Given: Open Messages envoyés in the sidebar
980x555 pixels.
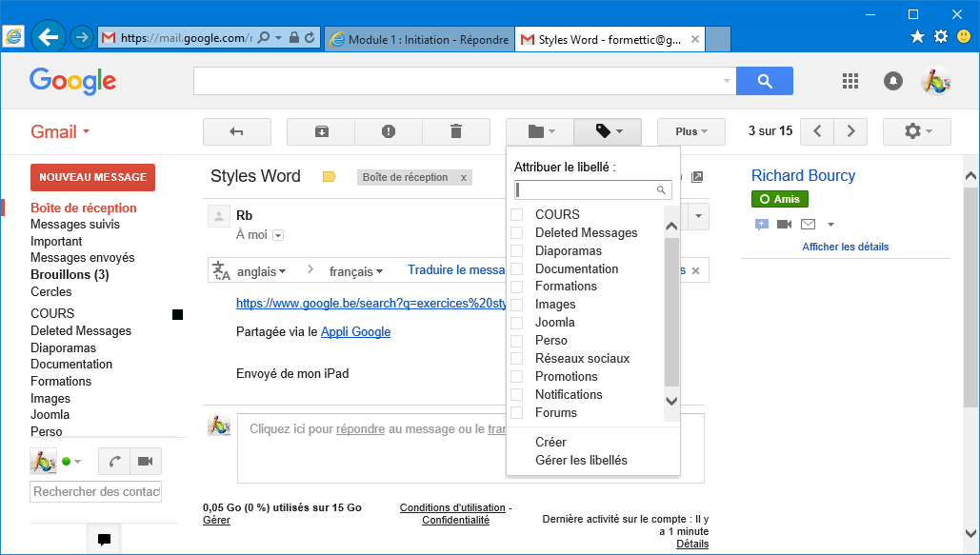Looking at the screenshot, I should pos(83,257).
